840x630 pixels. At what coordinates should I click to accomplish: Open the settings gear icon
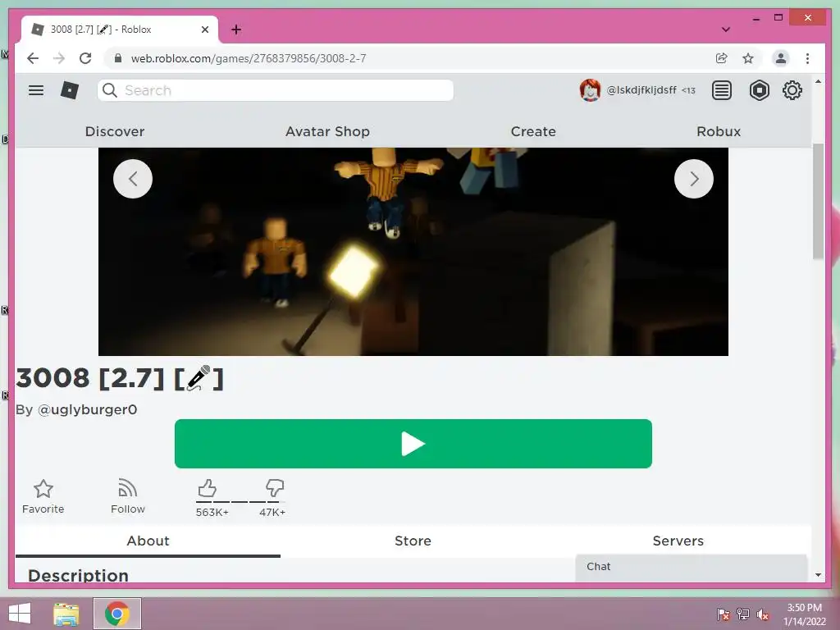[x=792, y=90]
